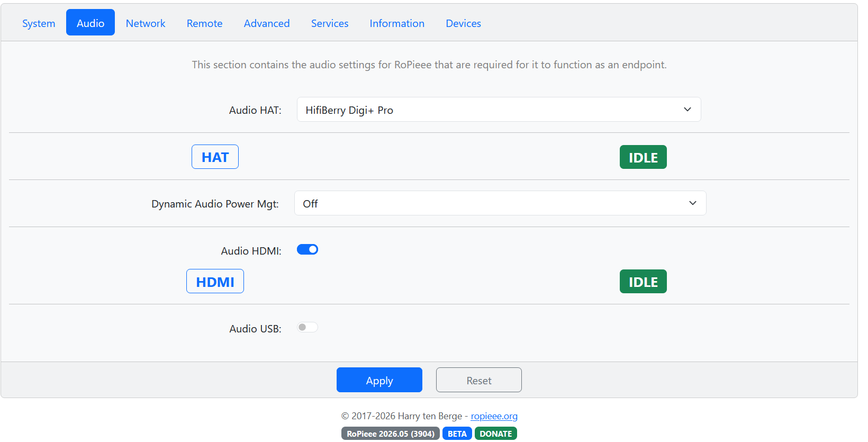868x442 pixels.
Task: Reset the audio settings
Action: tap(479, 380)
